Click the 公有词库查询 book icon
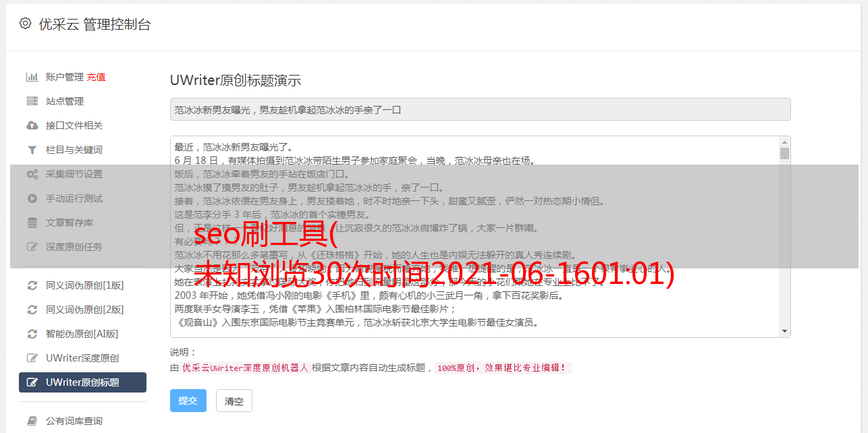 32,421
